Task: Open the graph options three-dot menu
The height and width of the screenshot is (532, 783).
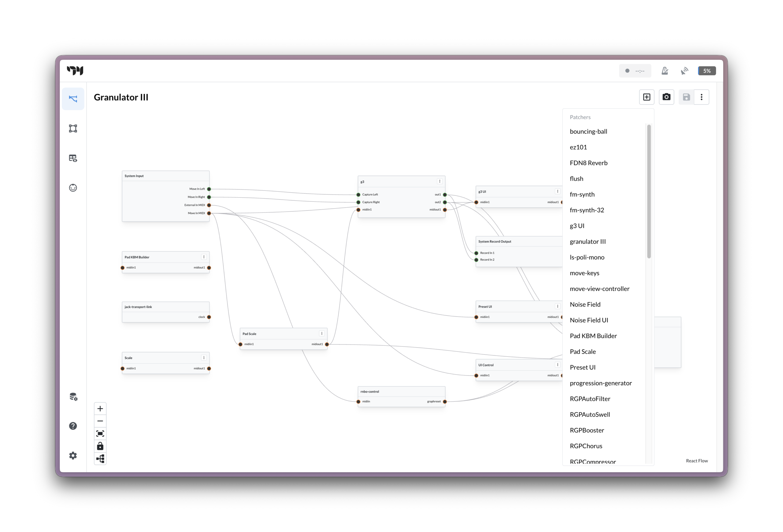Action: click(x=701, y=97)
